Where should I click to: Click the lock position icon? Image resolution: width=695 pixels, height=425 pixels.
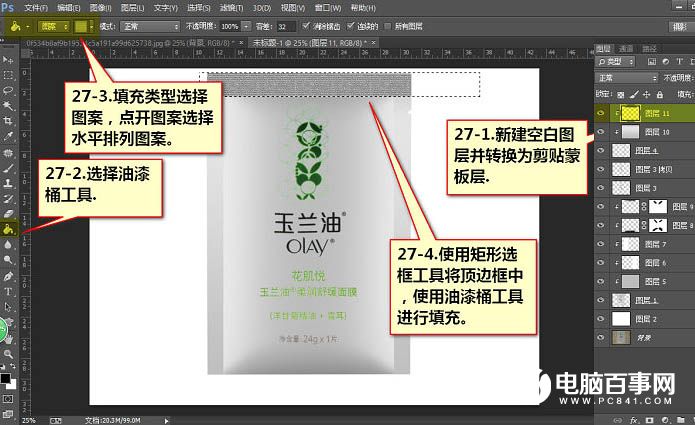click(x=647, y=94)
